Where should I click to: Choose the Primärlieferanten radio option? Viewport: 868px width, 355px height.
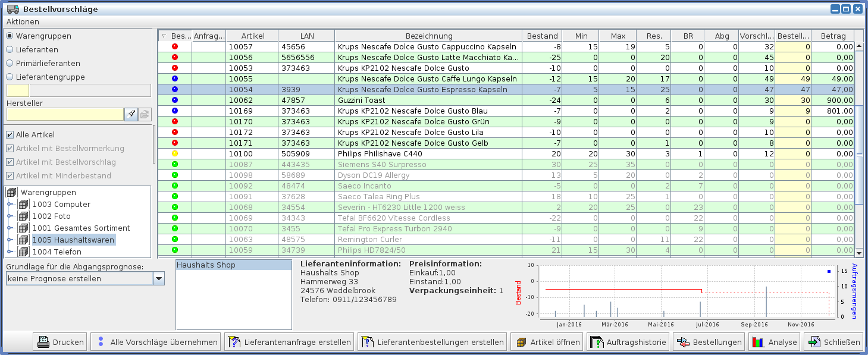click(10, 63)
